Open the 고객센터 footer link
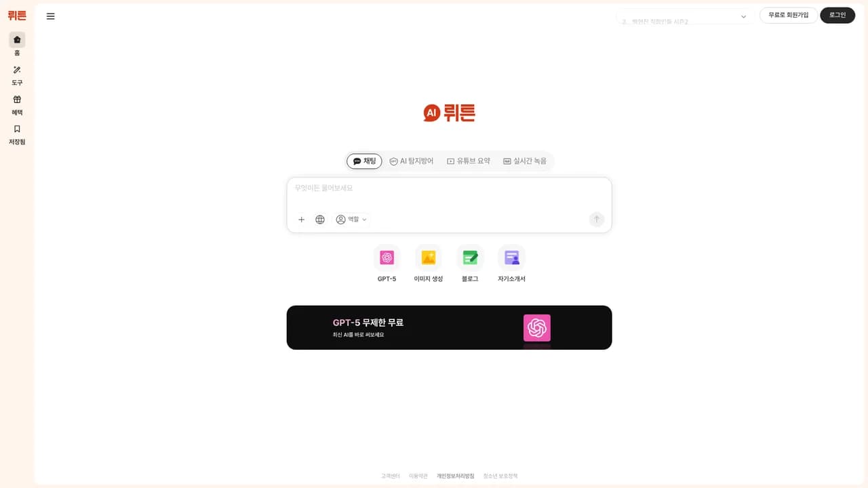Screen dimensions: 868x488 [391, 476]
